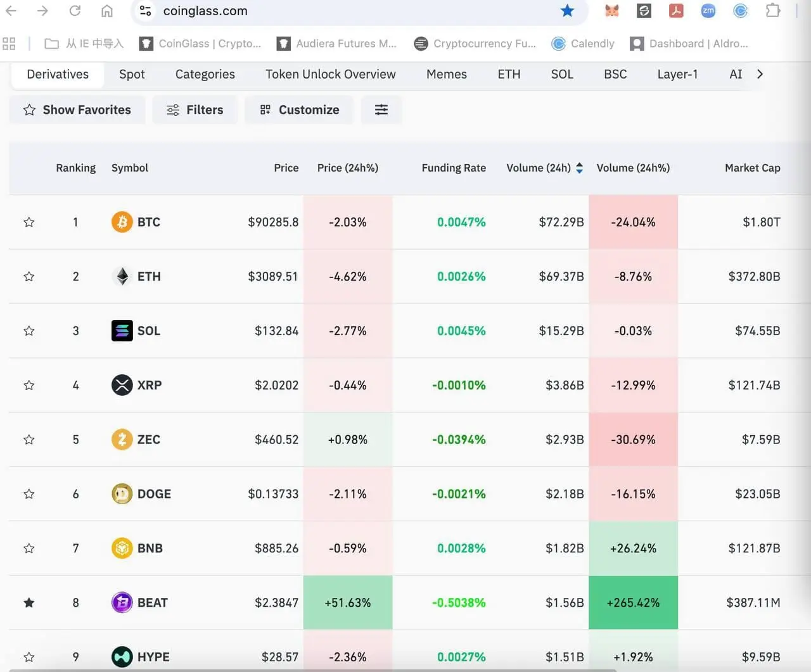Click the list settings icon next to Customize

[x=381, y=110]
